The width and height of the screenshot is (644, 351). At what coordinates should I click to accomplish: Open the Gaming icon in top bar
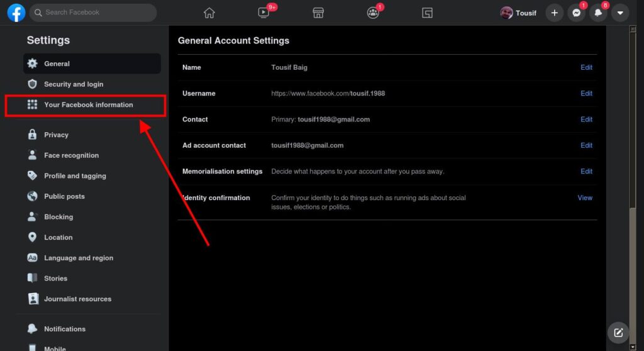[x=427, y=13]
